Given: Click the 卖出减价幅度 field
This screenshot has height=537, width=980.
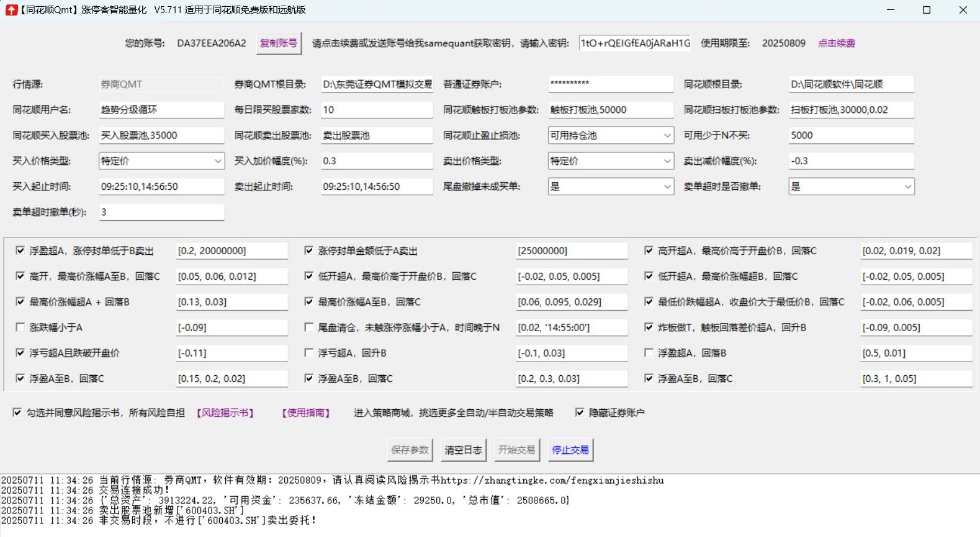Looking at the screenshot, I should [x=852, y=161].
